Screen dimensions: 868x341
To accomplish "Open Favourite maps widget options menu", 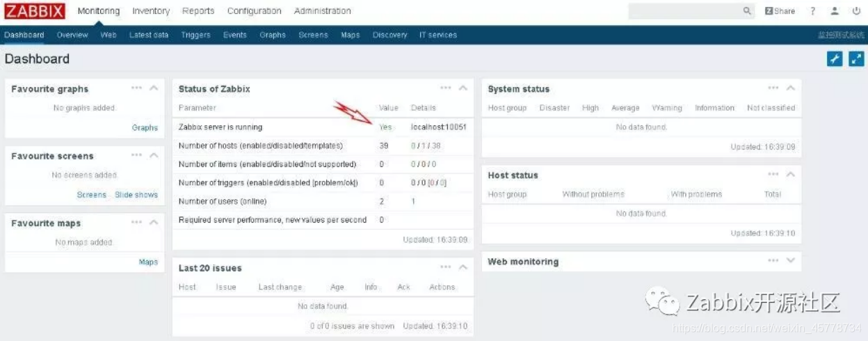I will (x=136, y=223).
